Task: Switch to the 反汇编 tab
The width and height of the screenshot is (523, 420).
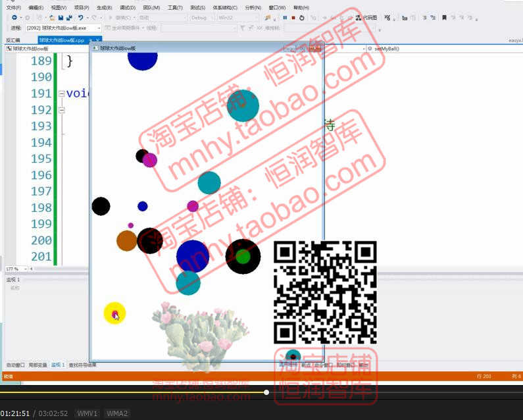Action: pos(13,40)
